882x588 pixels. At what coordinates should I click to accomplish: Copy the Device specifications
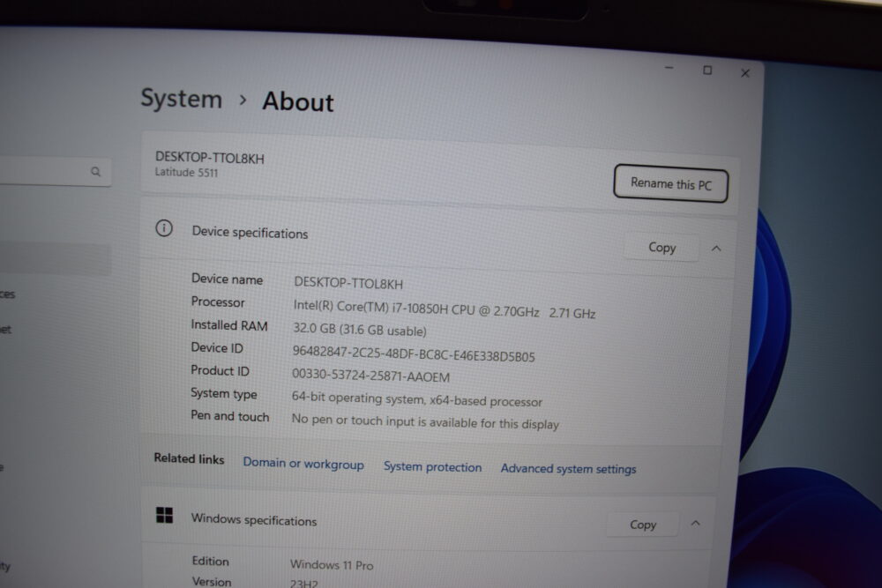coord(661,248)
